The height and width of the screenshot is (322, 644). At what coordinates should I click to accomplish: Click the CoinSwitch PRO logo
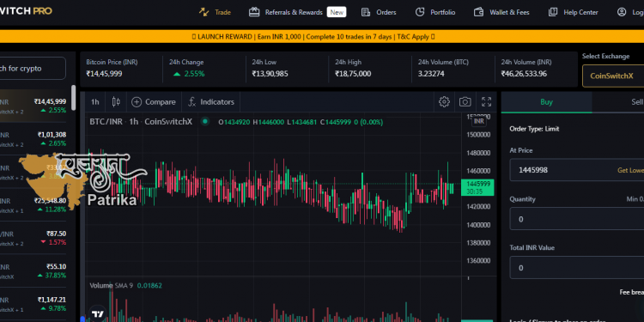point(26,11)
